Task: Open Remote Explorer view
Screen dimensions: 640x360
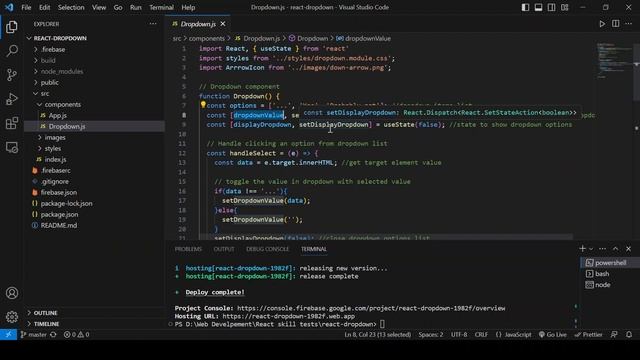Action: [12, 147]
